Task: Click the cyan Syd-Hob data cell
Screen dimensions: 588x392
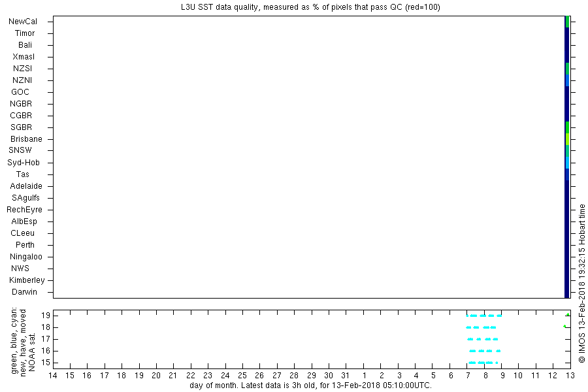Action: (567, 163)
